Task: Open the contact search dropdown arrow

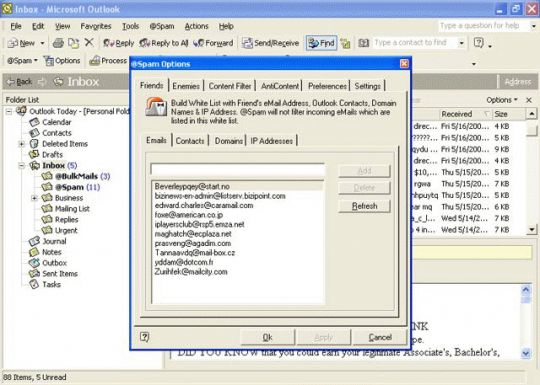Action: point(461,43)
